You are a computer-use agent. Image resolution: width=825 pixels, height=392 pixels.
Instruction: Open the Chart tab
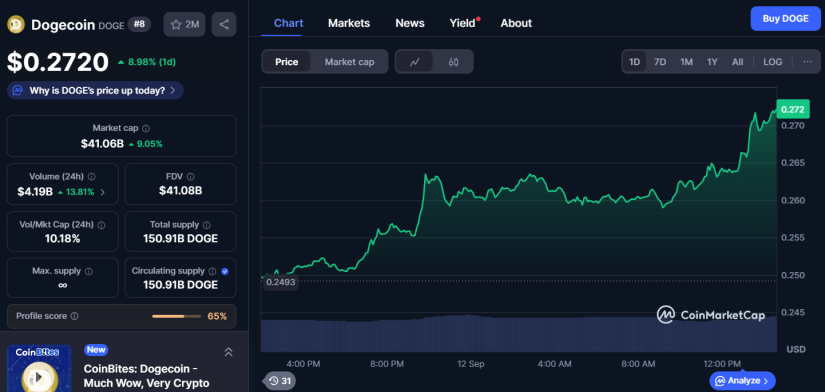point(288,23)
